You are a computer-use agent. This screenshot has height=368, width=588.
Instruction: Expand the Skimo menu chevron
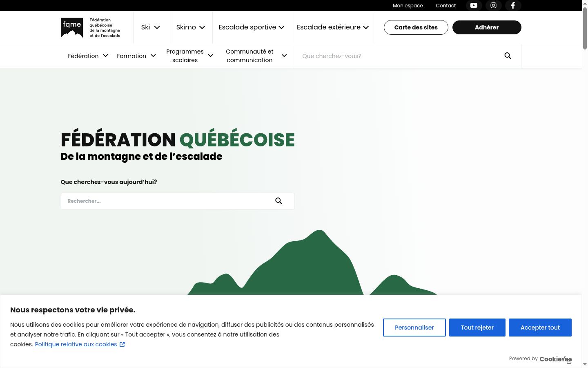coord(202,27)
